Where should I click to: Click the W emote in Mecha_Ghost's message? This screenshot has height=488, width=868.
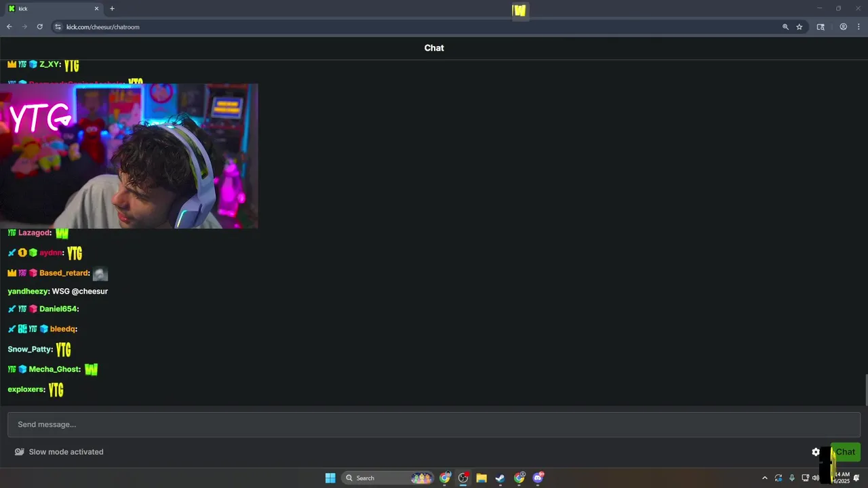[91, 369]
